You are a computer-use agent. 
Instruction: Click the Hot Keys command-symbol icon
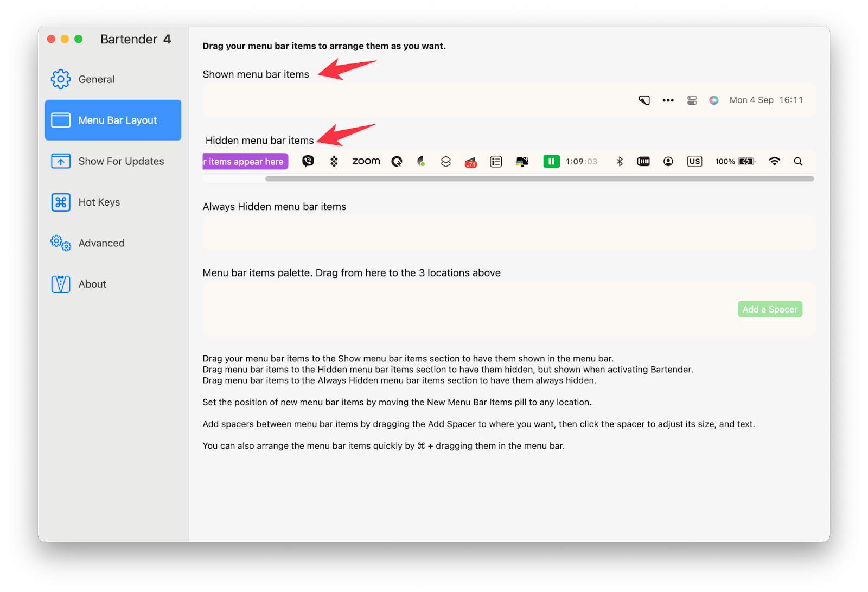point(61,202)
